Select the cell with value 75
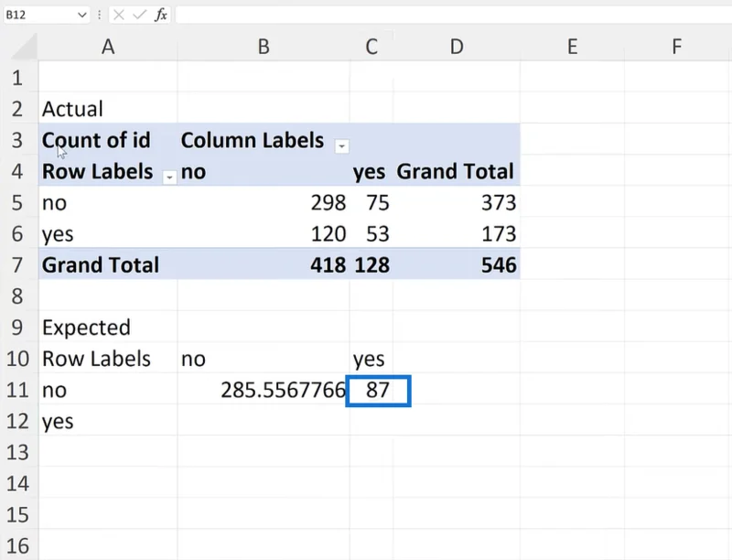Viewport: 732px width, 560px height. coord(371,202)
